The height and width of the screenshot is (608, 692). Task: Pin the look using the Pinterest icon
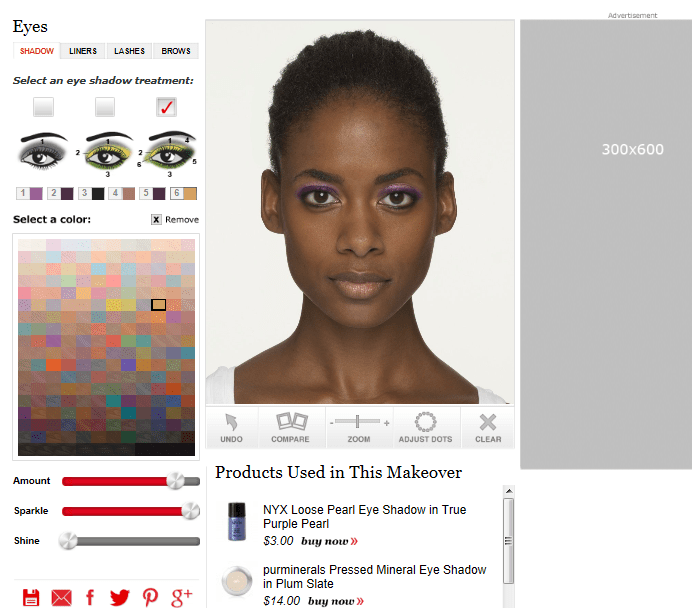(150, 597)
